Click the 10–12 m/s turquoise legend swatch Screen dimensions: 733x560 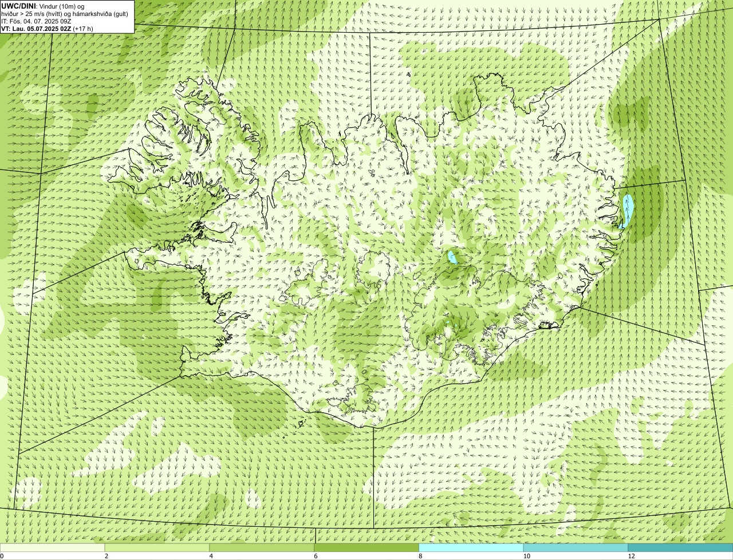[576, 547]
